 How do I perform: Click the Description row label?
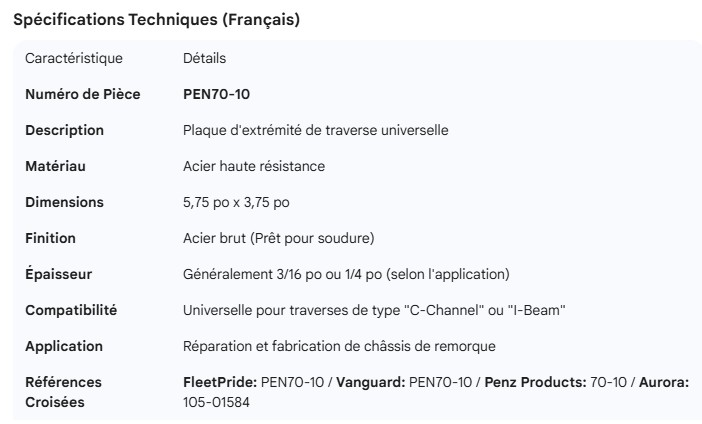[64, 130]
